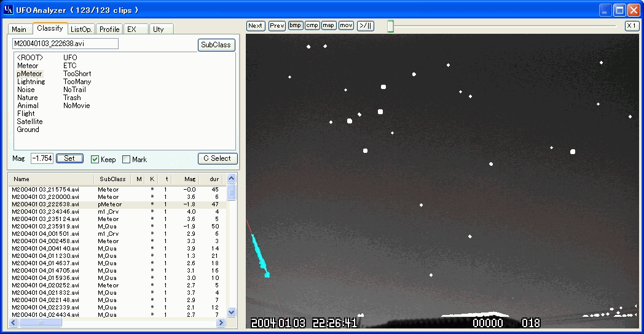Switch to the Profile tab
Image resolution: width=644 pixels, height=334 pixels.
pos(109,29)
